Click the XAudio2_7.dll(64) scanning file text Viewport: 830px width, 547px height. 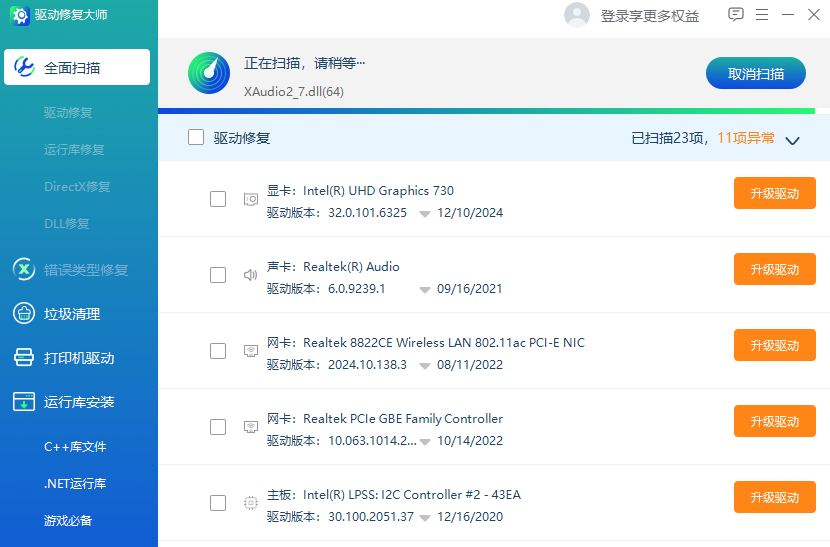point(294,92)
